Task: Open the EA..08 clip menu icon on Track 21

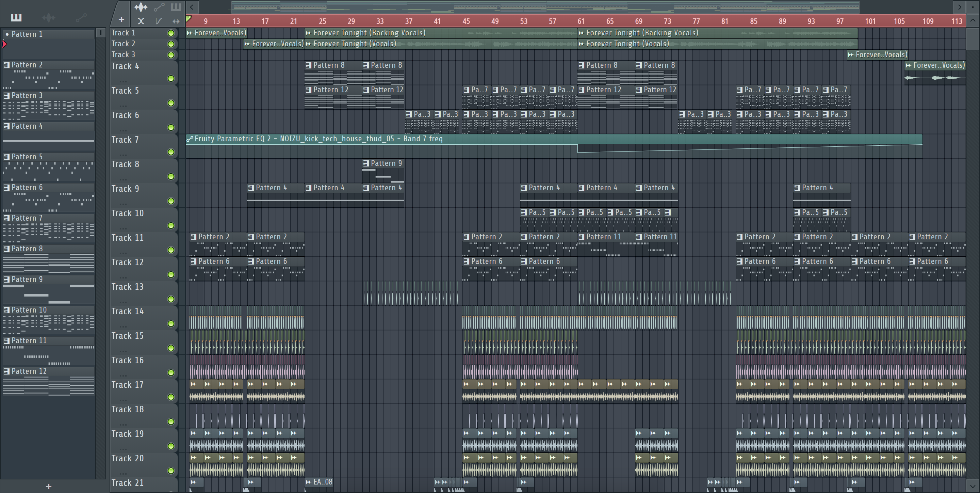Action: (x=308, y=482)
